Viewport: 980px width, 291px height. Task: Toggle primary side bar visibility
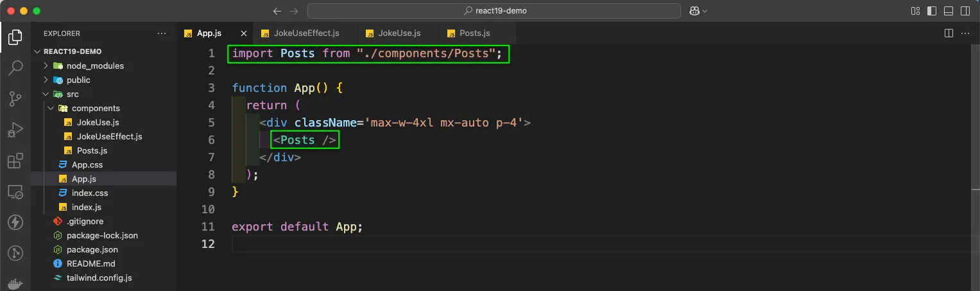coord(932,11)
